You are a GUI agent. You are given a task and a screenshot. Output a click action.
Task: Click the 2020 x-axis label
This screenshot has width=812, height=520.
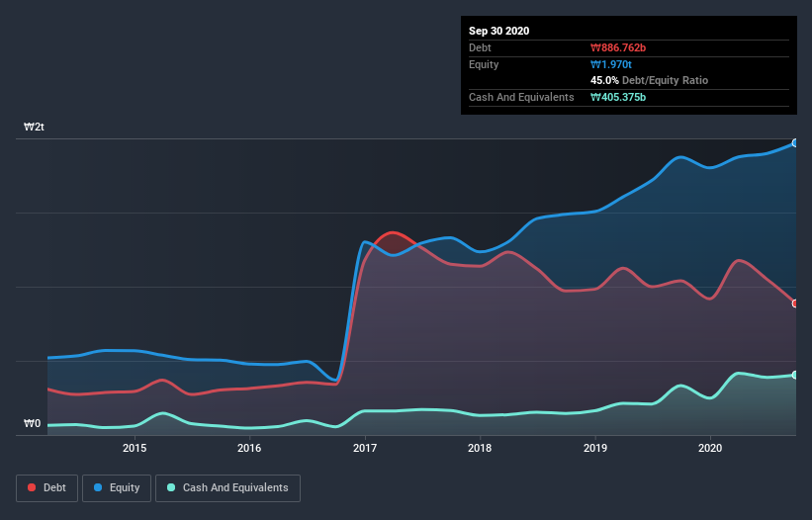click(x=710, y=448)
